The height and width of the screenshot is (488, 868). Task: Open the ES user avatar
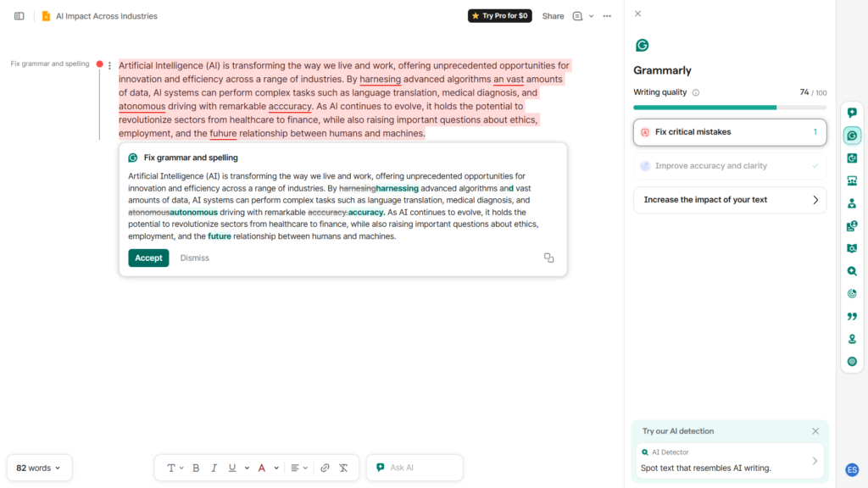852,469
